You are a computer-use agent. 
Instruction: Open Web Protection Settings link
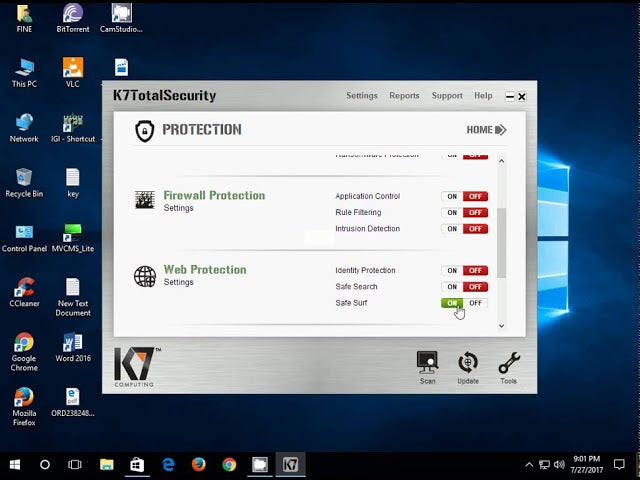point(178,282)
